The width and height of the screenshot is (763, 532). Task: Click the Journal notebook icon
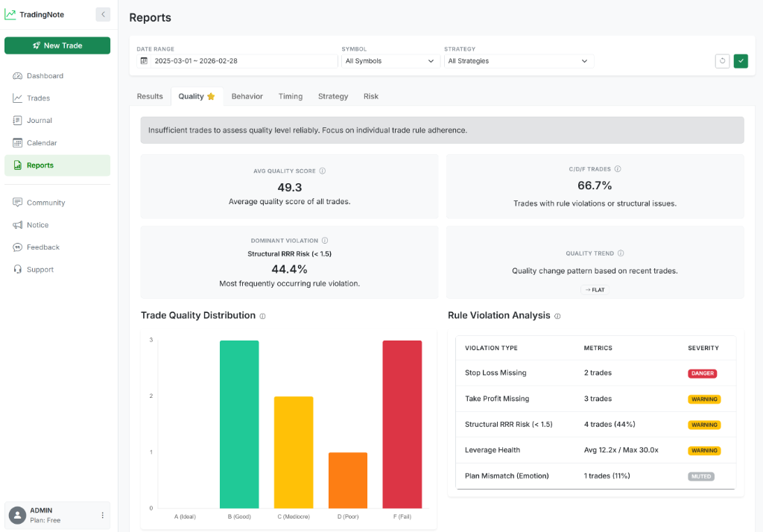pos(18,121)
